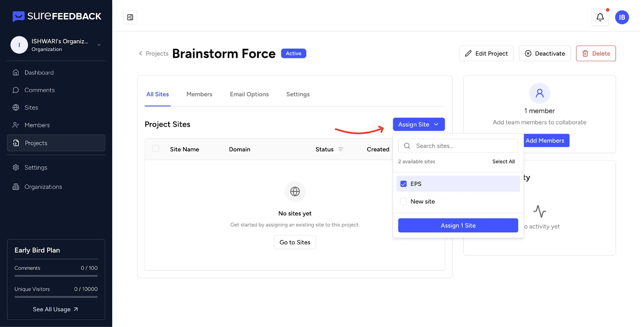Go to Sites via the globe icon

pos(16,107)
